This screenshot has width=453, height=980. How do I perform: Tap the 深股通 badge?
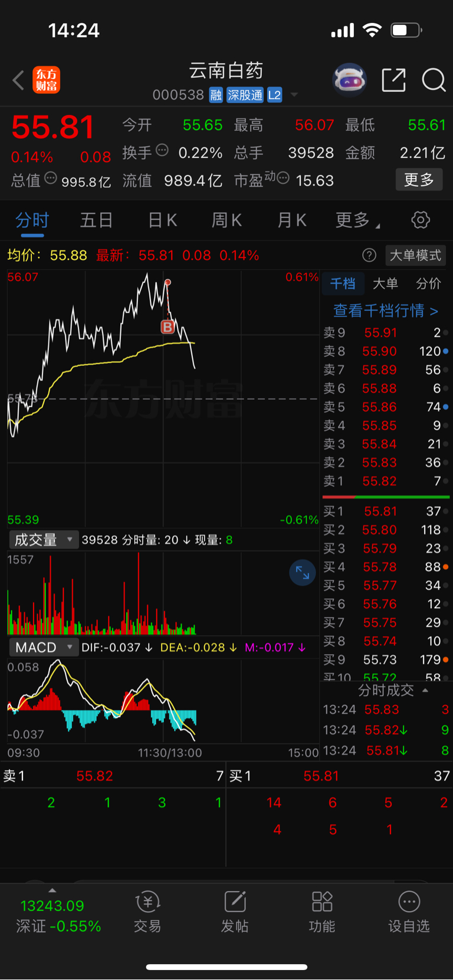click(x=245, y=95)
